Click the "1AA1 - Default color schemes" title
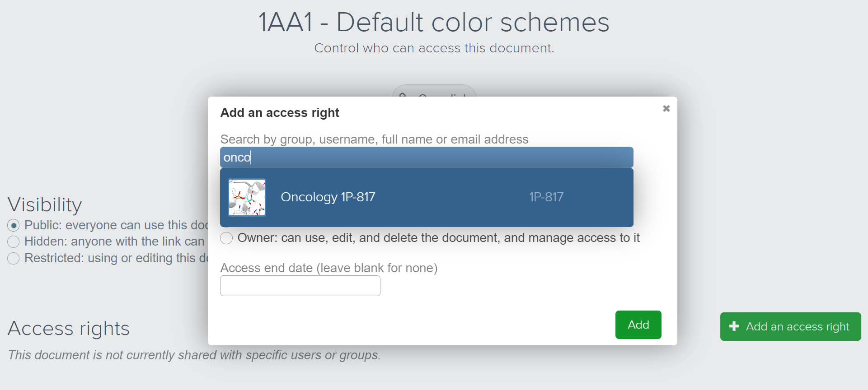 coord(434,22)
